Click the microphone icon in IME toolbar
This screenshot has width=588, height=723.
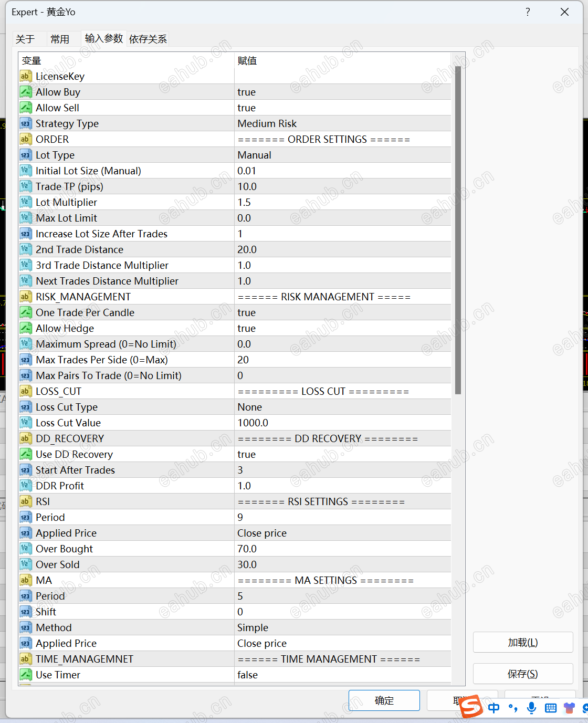tap(532, 708)
